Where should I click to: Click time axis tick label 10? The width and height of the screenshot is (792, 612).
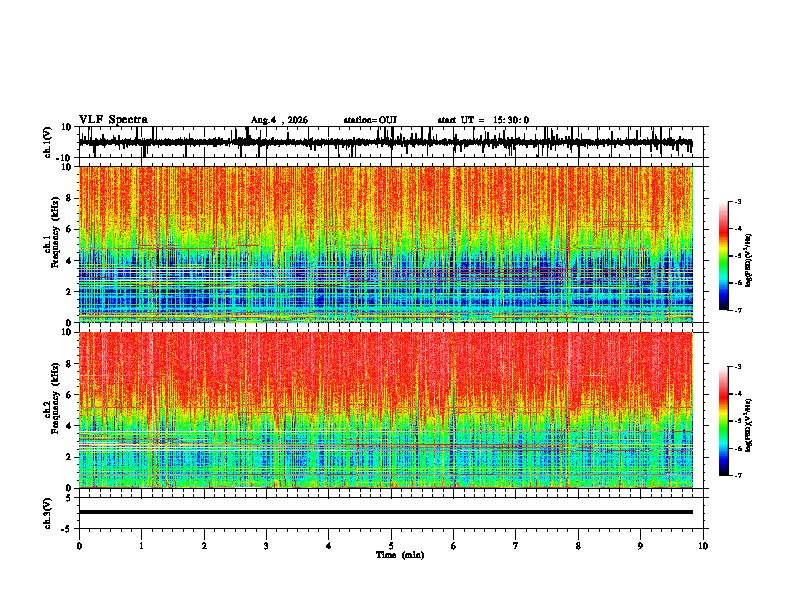pyautogui.click(x=703, y=546)
